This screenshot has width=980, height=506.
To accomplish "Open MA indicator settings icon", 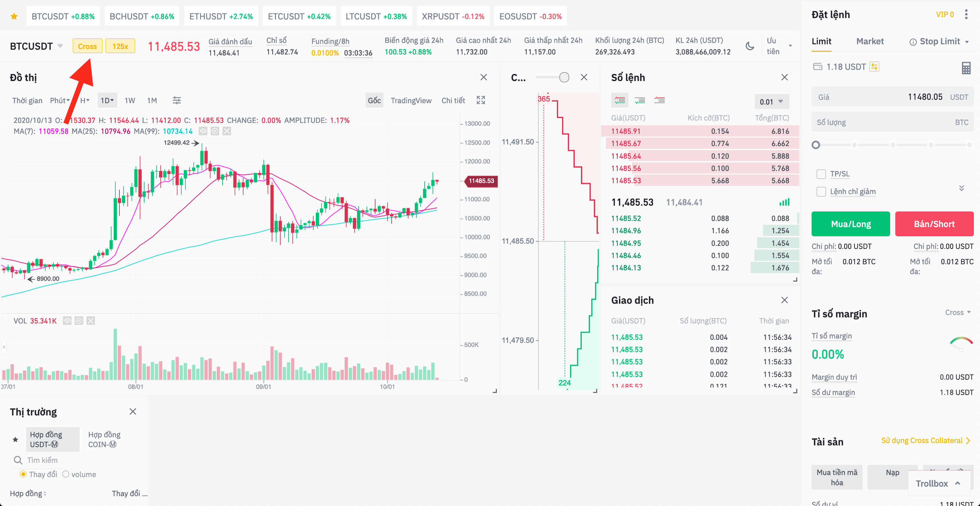I will click(x=215, y=131).
